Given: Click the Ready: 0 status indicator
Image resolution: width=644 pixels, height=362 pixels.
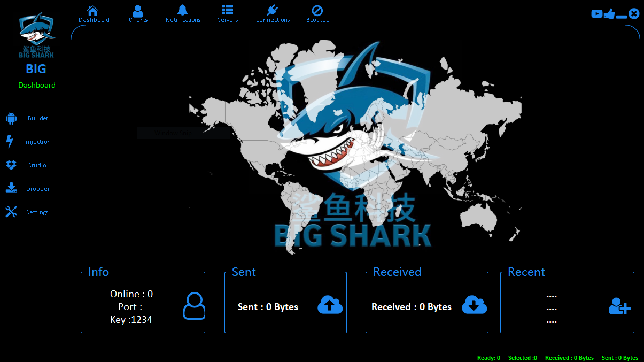Looking at the screenshot, I should (x=488, y=358).
